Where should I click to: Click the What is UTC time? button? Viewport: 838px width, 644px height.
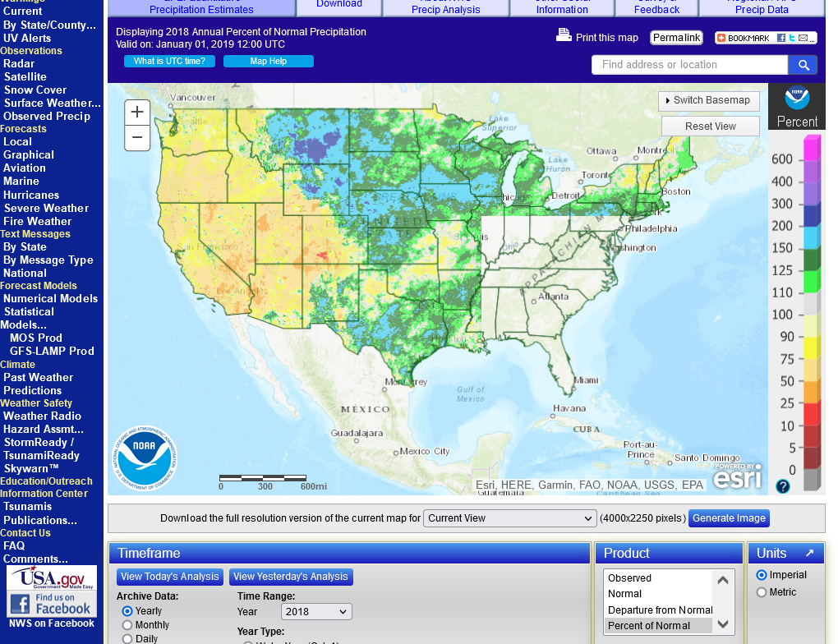click(x=169, y=61)
